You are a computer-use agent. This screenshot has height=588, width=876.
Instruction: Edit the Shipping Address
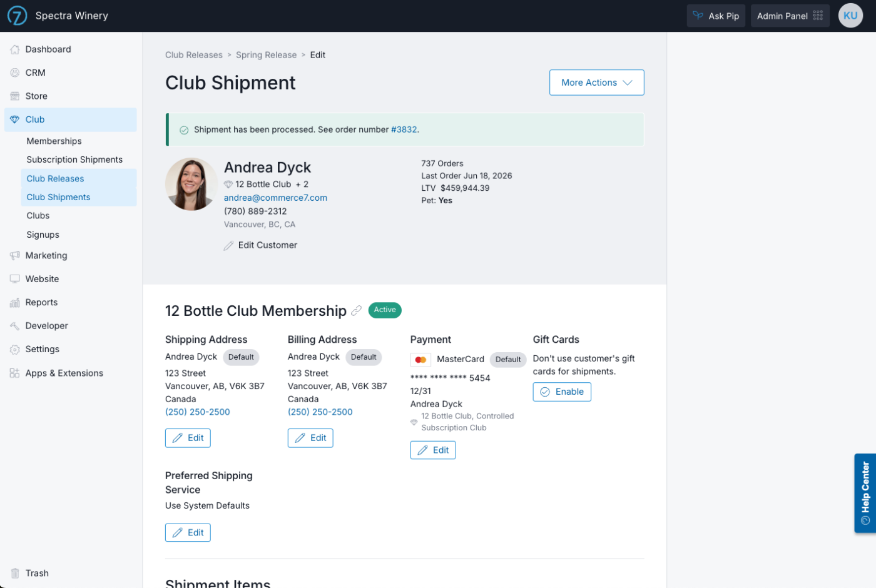click(x=188, y=438)
